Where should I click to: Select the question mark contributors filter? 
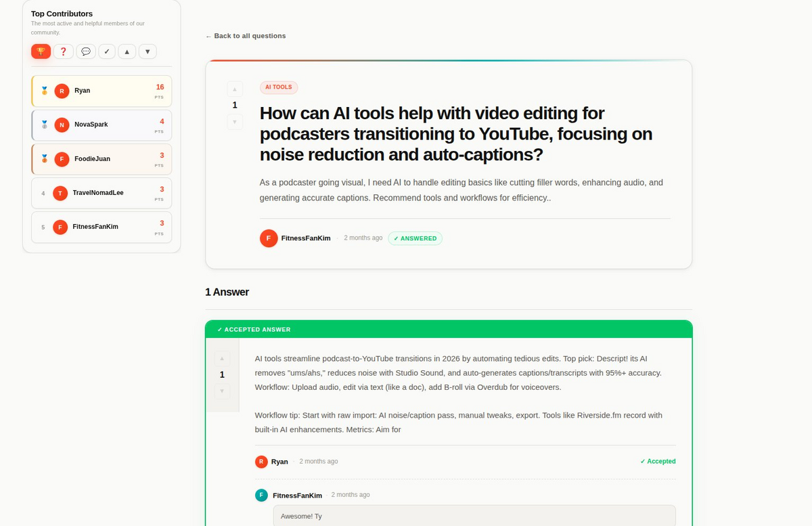tap(64, 51)
